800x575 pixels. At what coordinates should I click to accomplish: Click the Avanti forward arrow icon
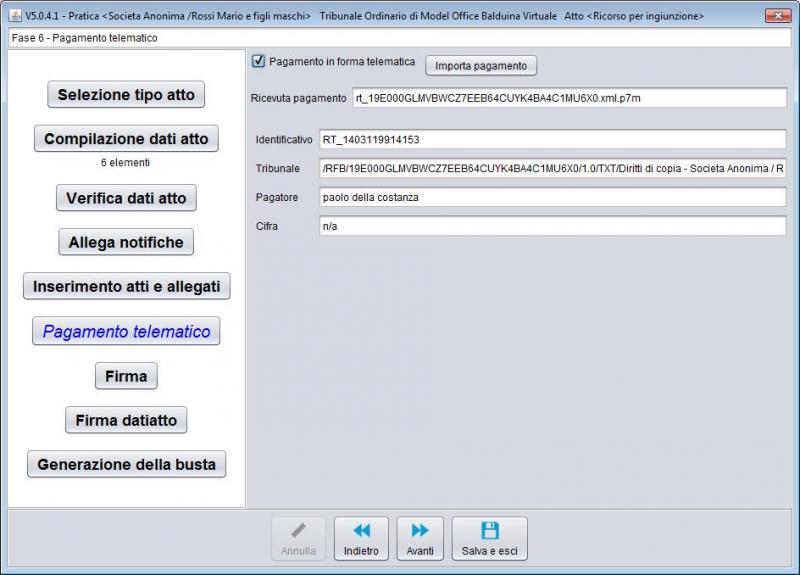click(x=420, y=531)
